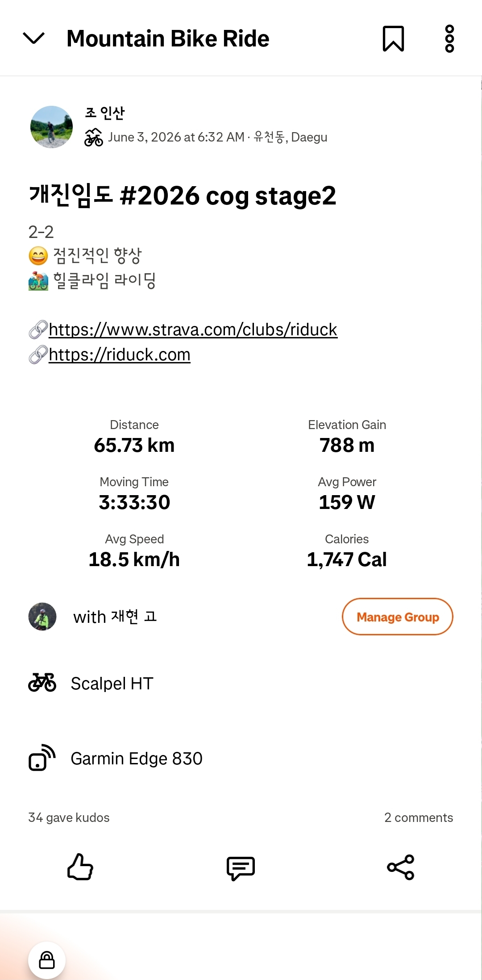Tap the athlete name 조 인산
This screenshot has width=482, height=980.
(x=105, y=113)
